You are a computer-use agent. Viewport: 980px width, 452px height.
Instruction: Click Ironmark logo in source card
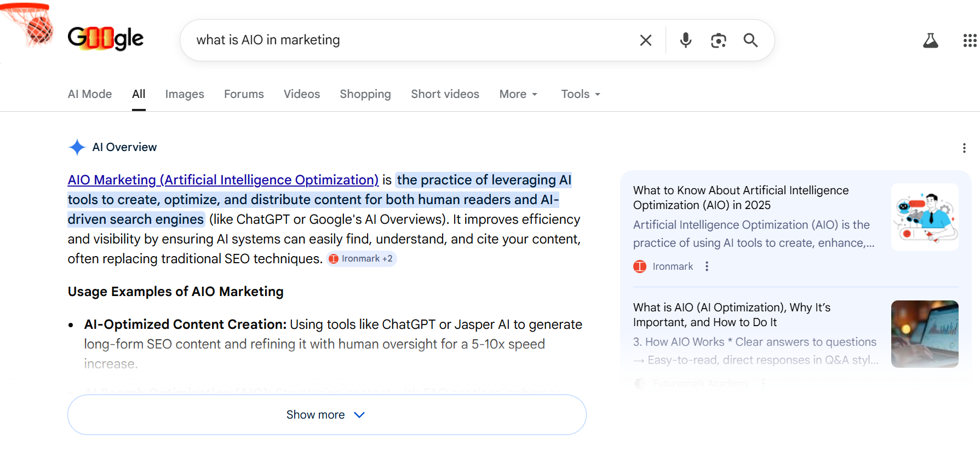coord(640,266)
